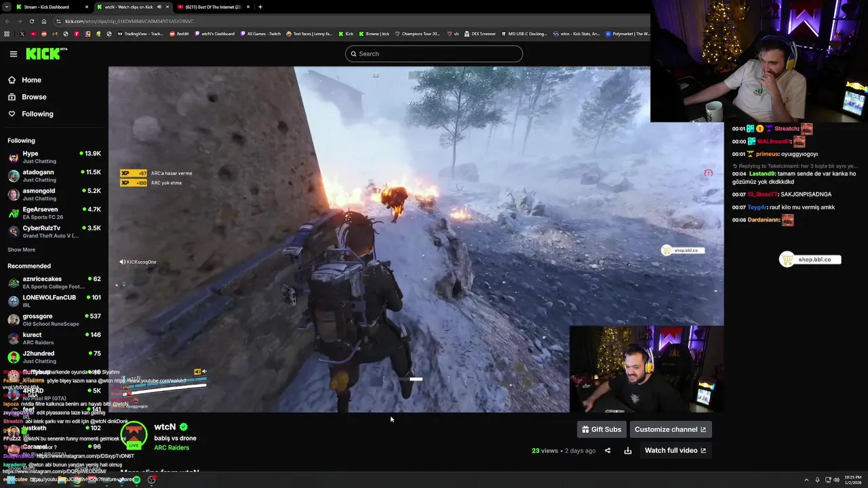Close the Stream - Kick Dashboard tab
This screenshot has height=488, width=868.
[x=87, y=7]
